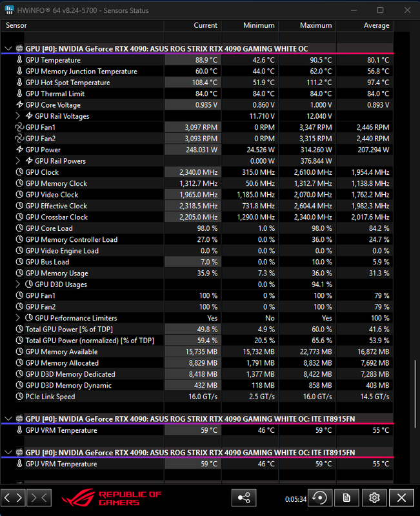Click the Maximum column header

click(x=308, y=25)
